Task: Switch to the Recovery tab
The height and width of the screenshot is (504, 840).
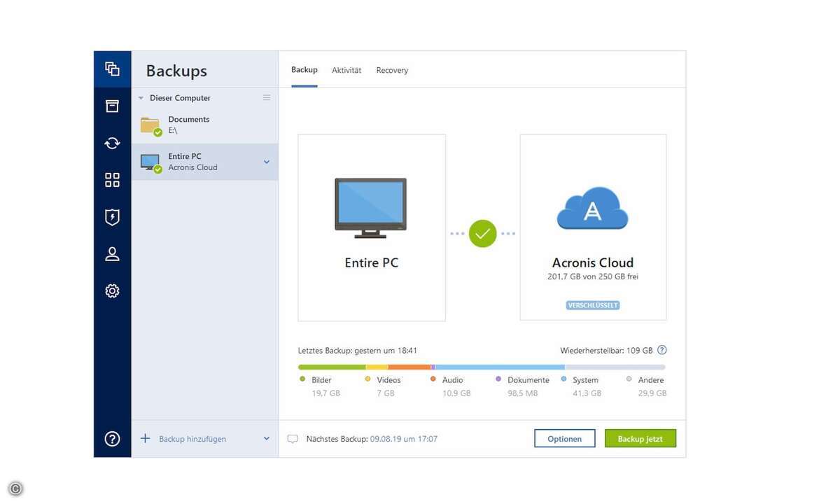Action: coord(392,70)
